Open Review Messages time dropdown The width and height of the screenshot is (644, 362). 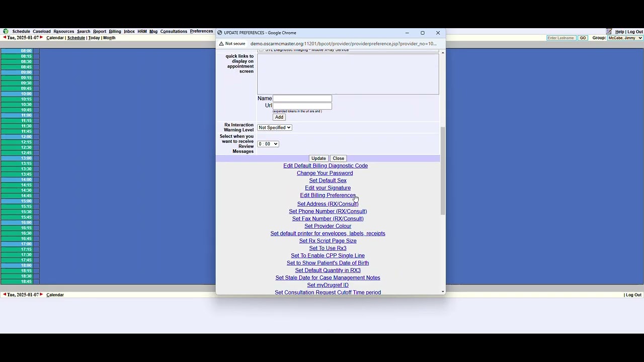coord(268,144)
